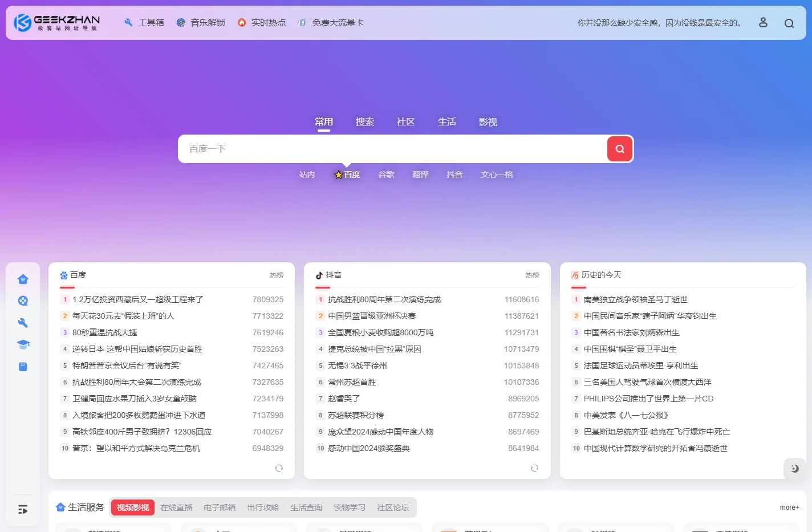
Task: Open 感动中国2024颁奖盛典 headline
Action: [x=369, y=448]
